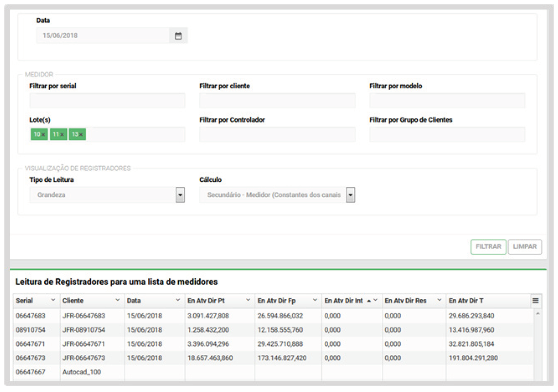Expand the Tipo de Leitura dropdown
558x392 pixels.
[x=180, y=196]
